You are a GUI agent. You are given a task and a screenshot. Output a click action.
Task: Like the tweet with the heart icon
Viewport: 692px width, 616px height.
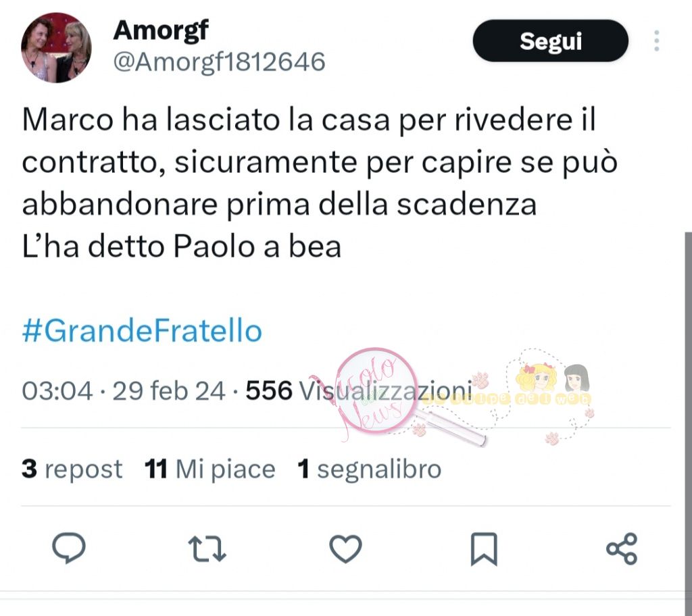point(345,548)
